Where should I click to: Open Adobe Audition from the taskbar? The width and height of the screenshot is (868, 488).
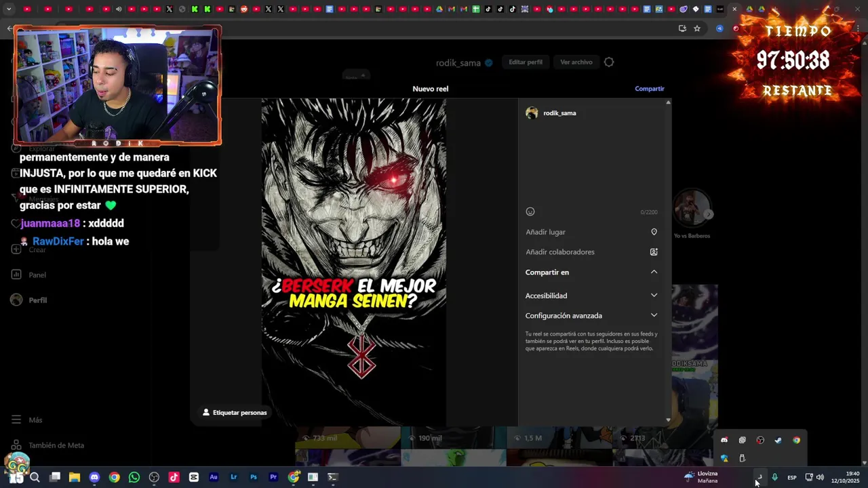click(214, 477)
